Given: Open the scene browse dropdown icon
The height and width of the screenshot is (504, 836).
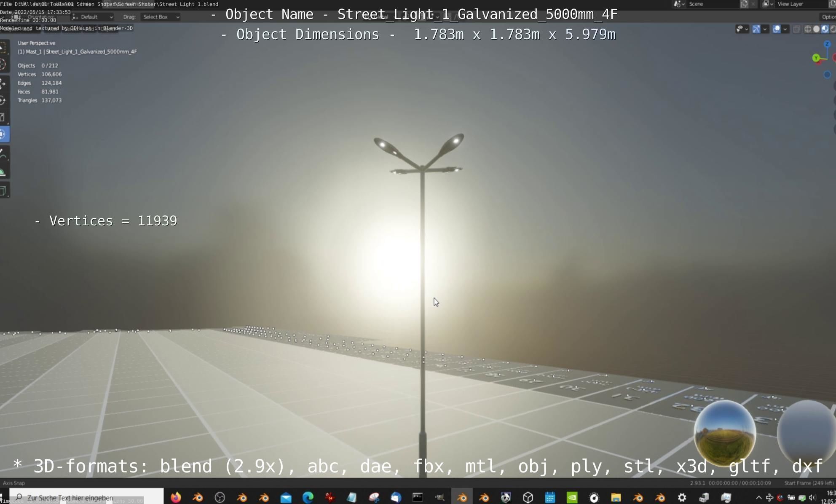Looking at the screenshot, I should (x=679, y=4).
